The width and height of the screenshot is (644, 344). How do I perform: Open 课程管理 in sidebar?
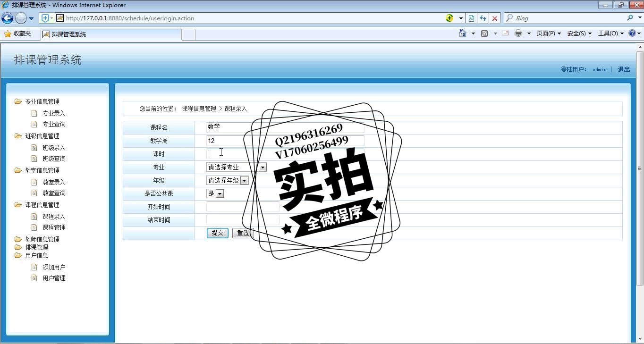point(54,227)
